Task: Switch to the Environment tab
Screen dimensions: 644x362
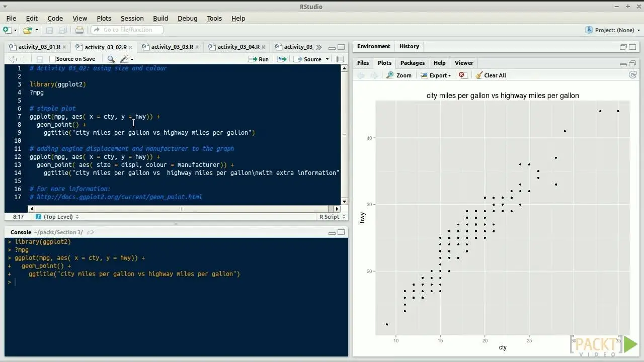Action: [x=373, y=46]
